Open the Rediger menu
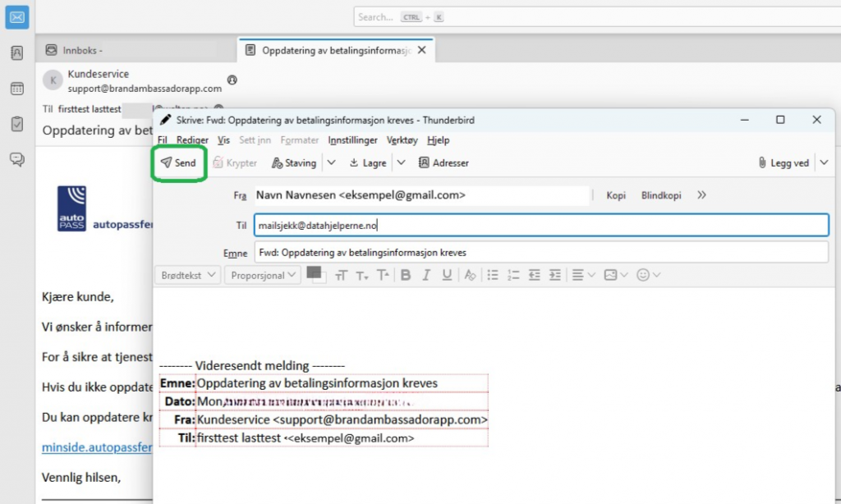Screen dimensions: 841x504 tap(192, 140)
